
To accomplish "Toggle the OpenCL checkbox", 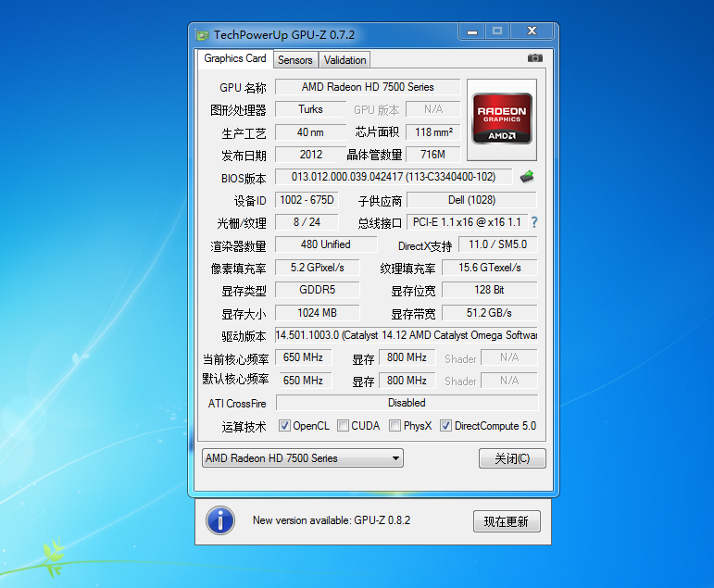I will pos(285,426).
